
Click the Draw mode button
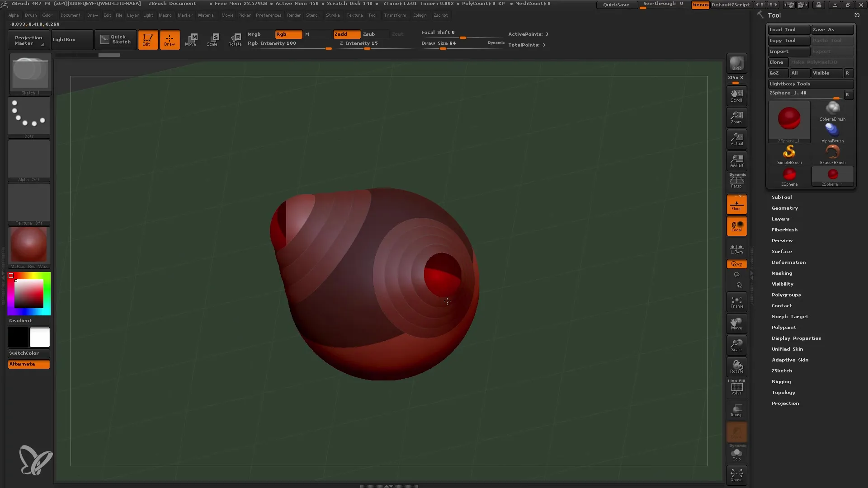(170, 39)
